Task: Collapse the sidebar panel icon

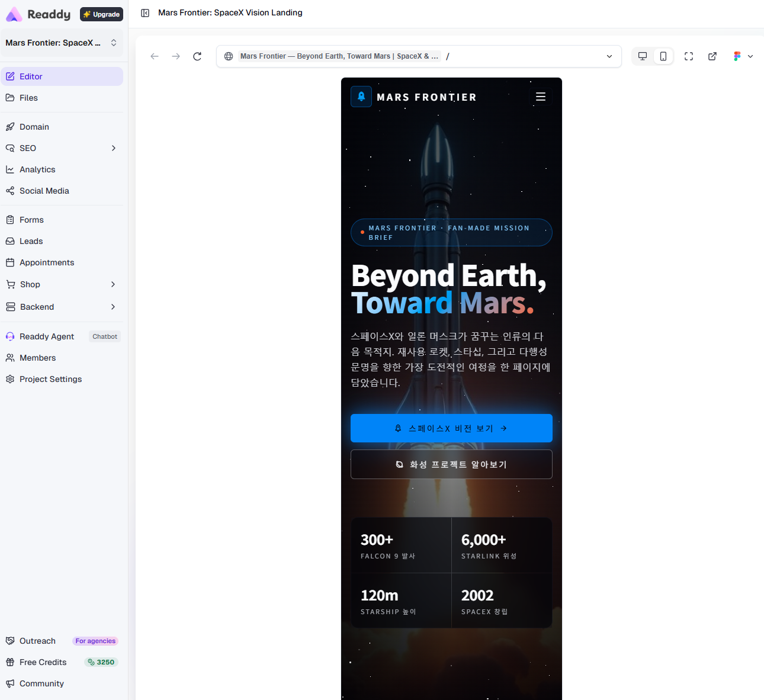Action: click(145, 13)
